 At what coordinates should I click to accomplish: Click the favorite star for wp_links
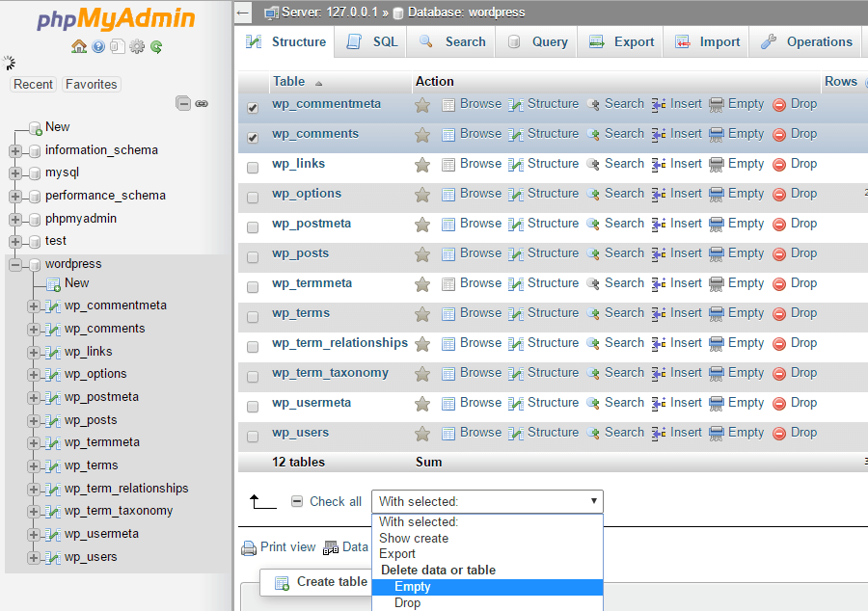click(422, 164)
